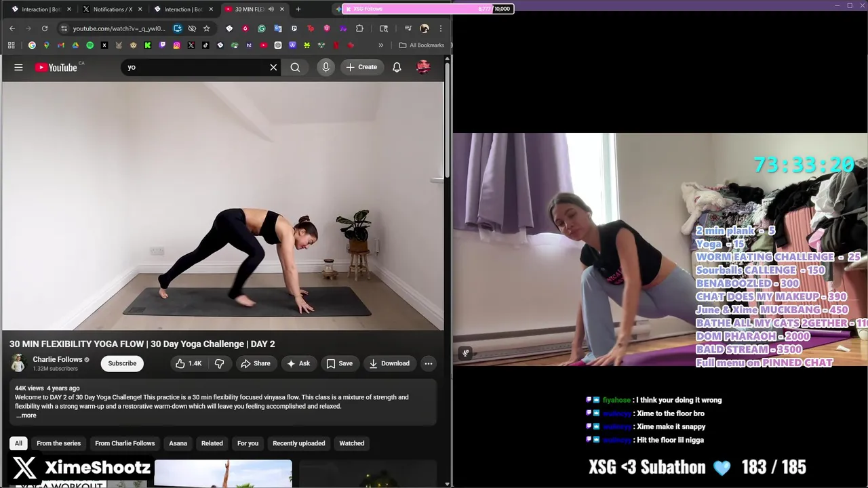Open the YouTube account avatar menu
The height and width of the screenshot is (488, 868).
click(423, 67)
